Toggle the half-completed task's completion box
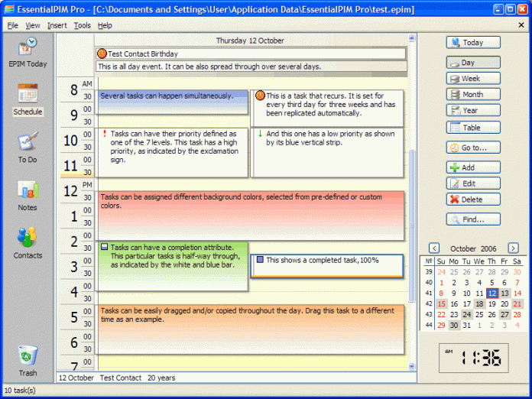The width and height of the screenshot is (532, 399). (x=105, y=248)
